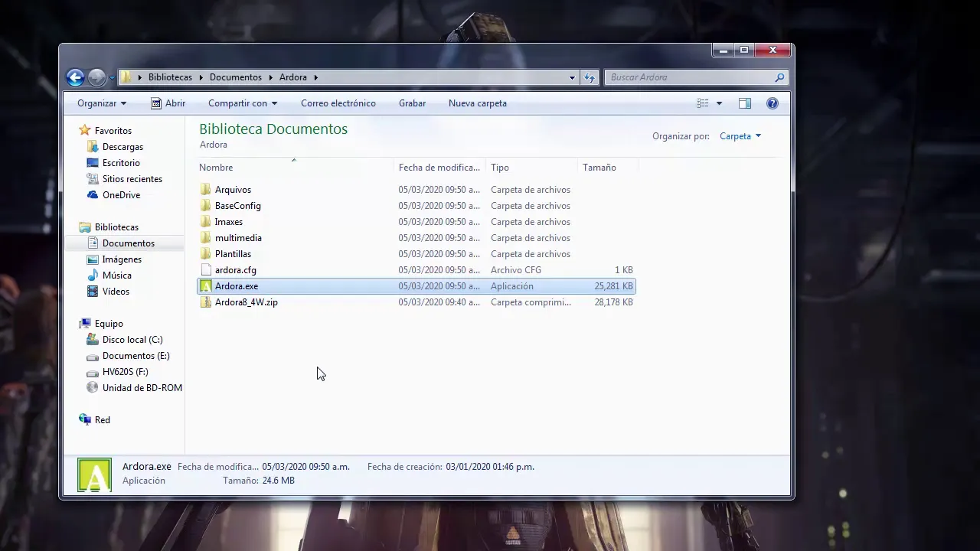Click the Help question mark icon
Image resolution: width=980 pixels, height=551 pixels.
tap(773, 103)
